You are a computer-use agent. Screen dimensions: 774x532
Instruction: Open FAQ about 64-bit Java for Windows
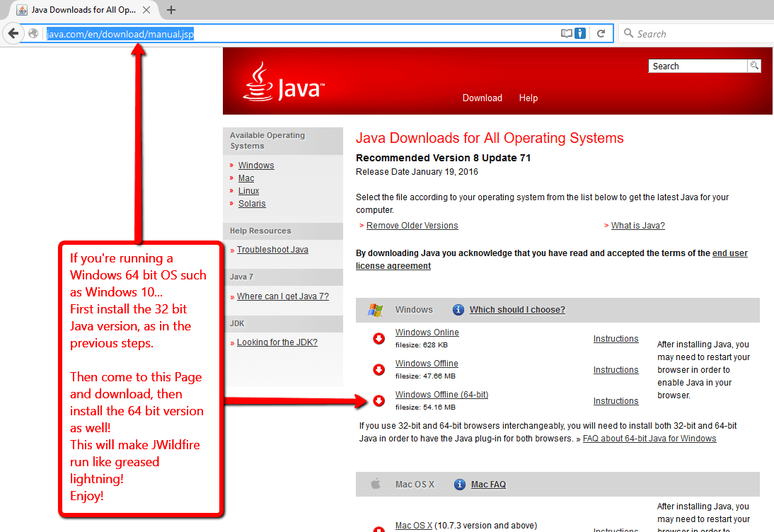(x=649, y=439)
